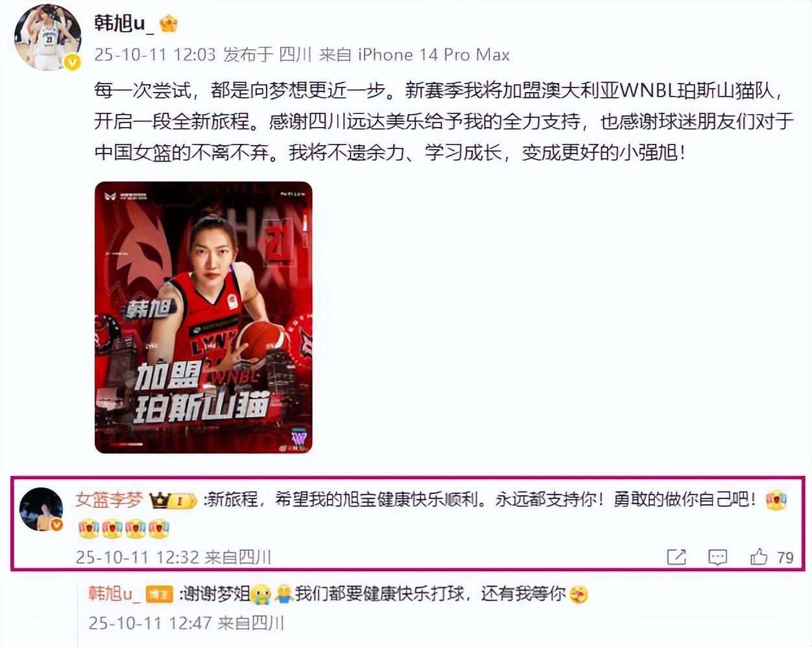Click the iPhone 14 Pro Max source text
The width and height of the screenshot is (812, 647).
pos(434,54)
